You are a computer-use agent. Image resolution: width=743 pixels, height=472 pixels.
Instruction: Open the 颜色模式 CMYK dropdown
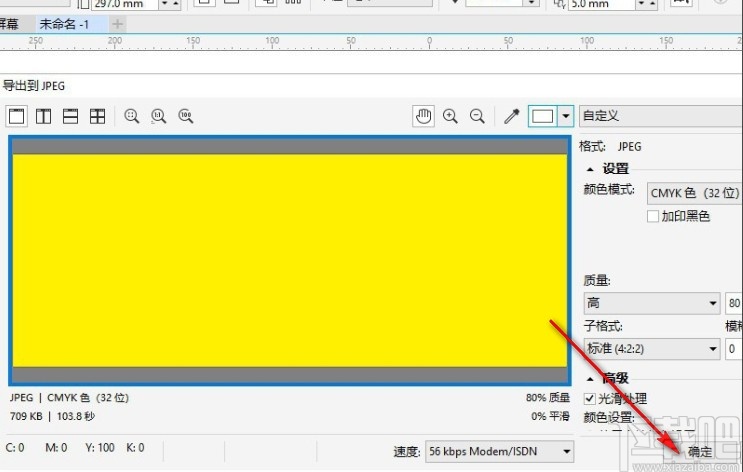[x=695, y=193]
